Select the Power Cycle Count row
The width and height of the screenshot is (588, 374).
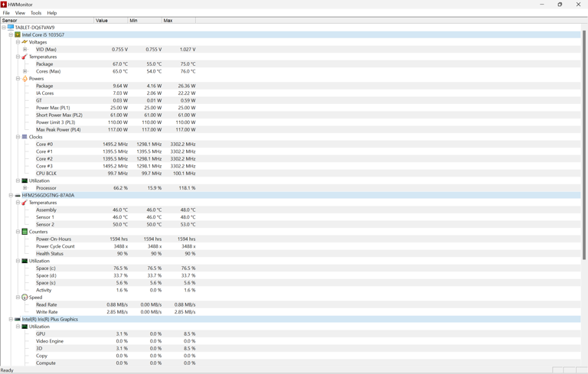tap(290, 246)
